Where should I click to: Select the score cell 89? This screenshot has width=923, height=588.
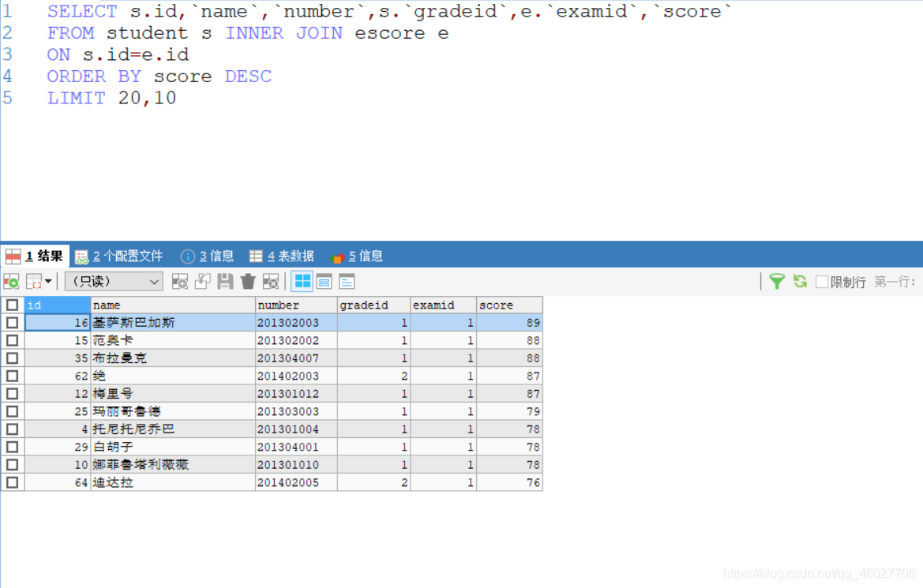tap(510, 323)
